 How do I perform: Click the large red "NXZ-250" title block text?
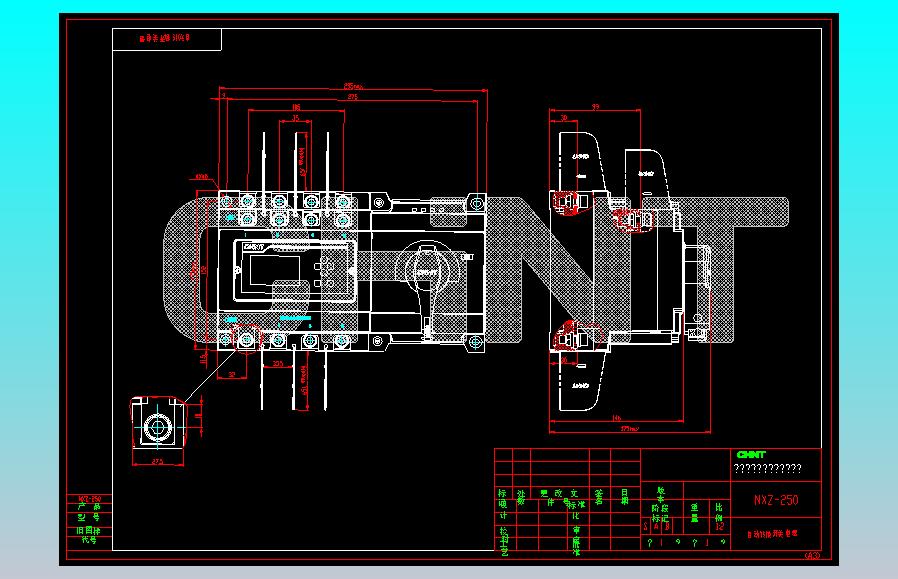[x=775, y=500]
